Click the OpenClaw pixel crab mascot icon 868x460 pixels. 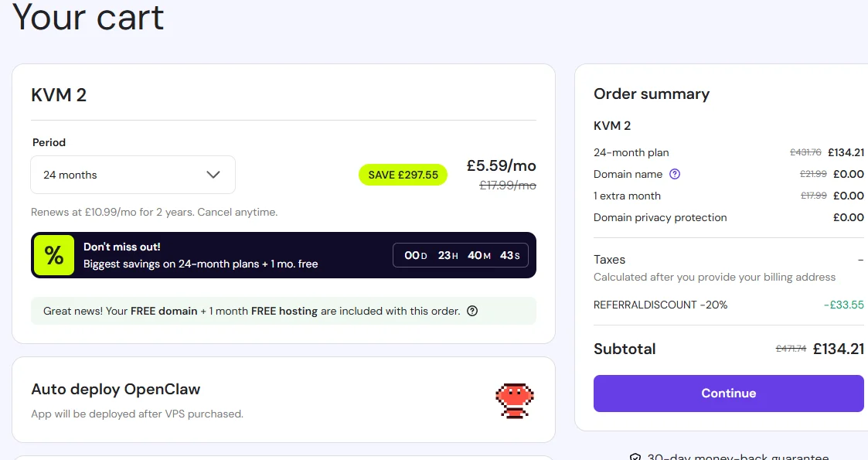click(x=514, y=400)
